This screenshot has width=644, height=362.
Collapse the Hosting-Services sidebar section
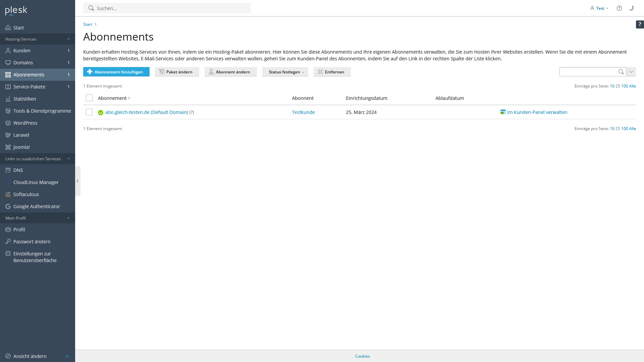coord(68,39)
